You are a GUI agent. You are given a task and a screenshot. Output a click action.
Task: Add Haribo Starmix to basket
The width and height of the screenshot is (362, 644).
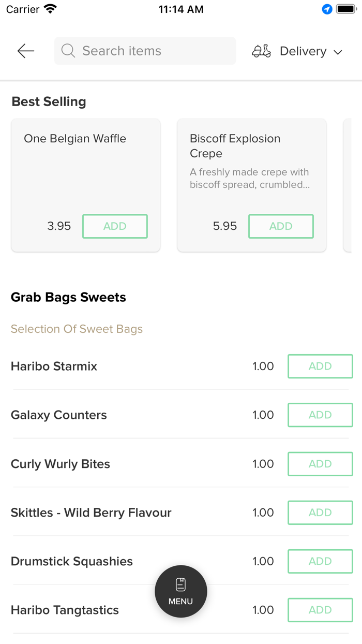point(320,366)
